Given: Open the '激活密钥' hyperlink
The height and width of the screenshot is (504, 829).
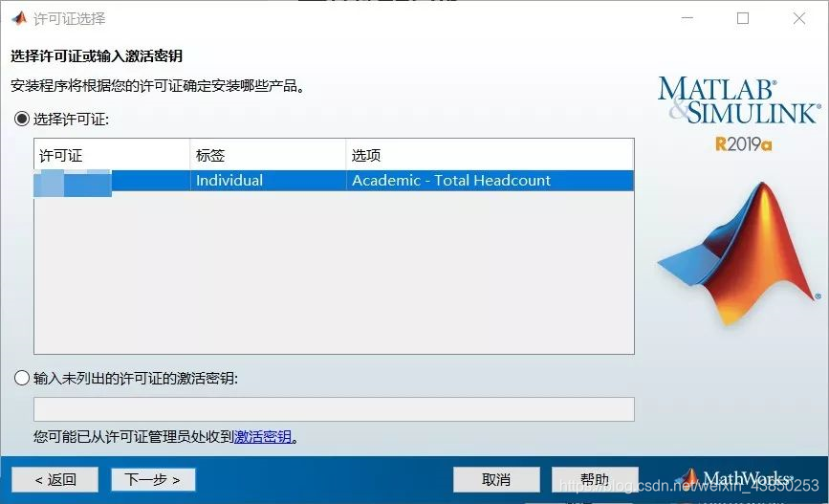Looking at the screenshot, I should pos(263,437).
